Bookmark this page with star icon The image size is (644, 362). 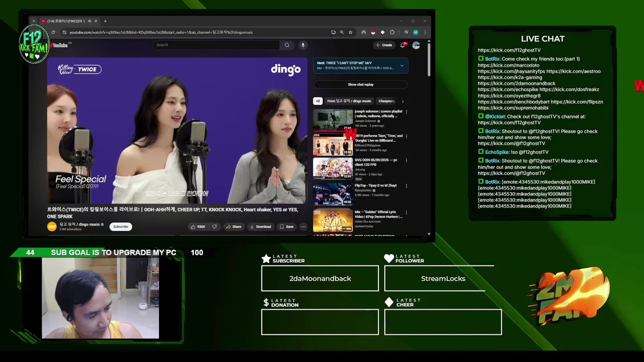(x=350, y=32)
